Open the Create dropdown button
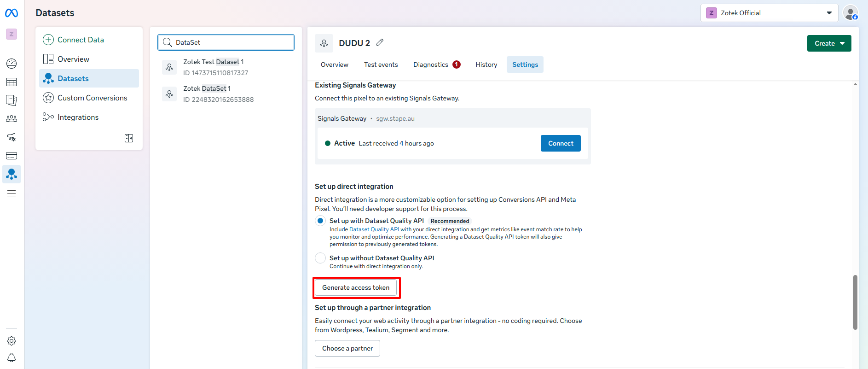 pos(829,43)
